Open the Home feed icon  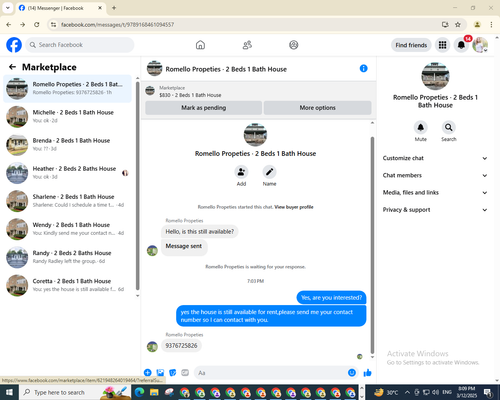click(200, 45)
